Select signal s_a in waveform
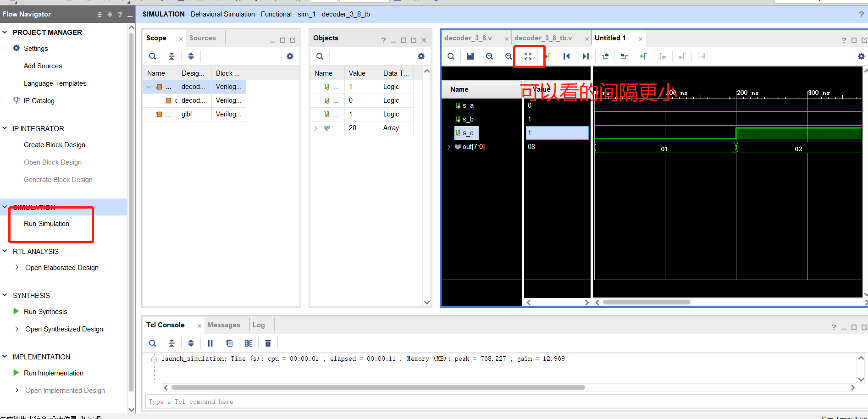The width and height of the screenshot is (868, 419). [468, 105]
